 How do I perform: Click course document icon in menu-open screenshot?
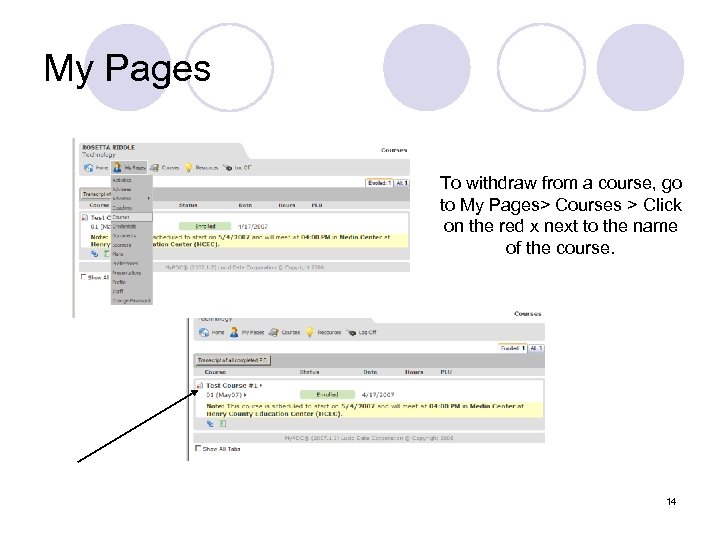coord(85,218)
